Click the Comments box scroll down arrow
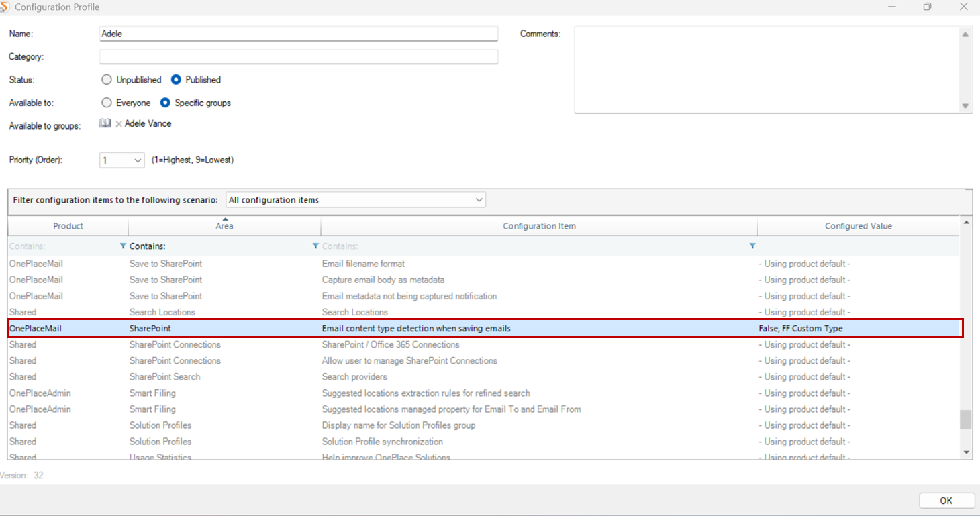Screen dimensions: 980x516 click(965, 106)
